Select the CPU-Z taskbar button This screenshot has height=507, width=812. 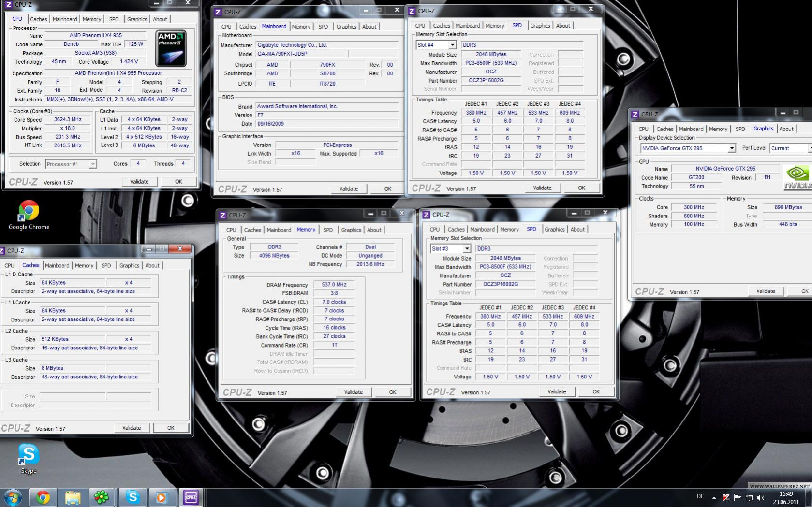[x=191, y=497]
